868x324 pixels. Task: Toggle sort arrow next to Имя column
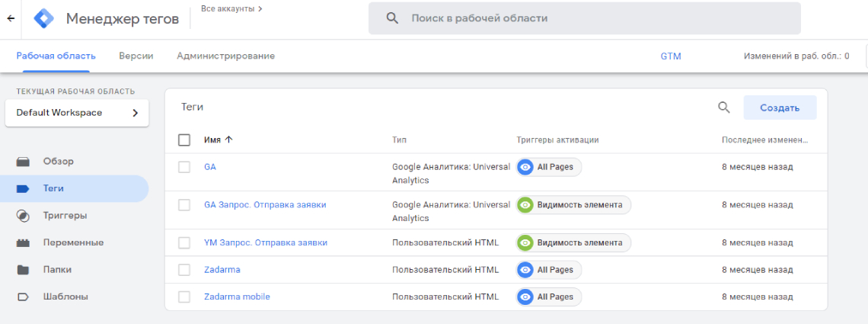coord(228,140)
